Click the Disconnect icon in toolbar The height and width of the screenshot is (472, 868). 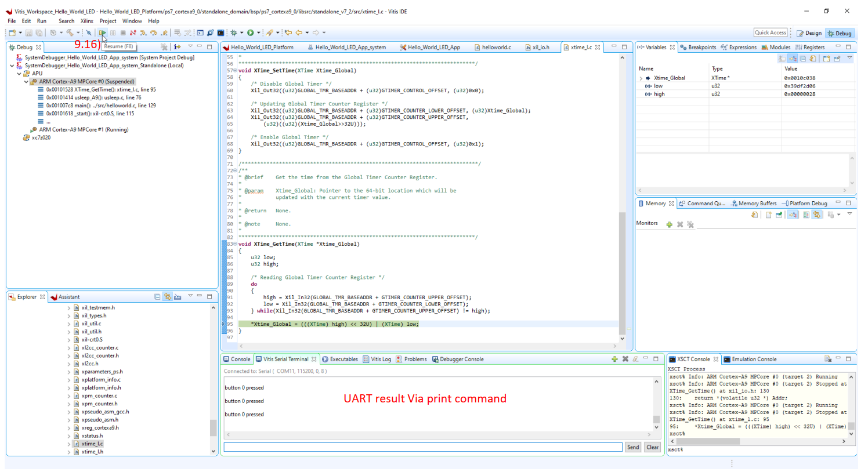133,33
